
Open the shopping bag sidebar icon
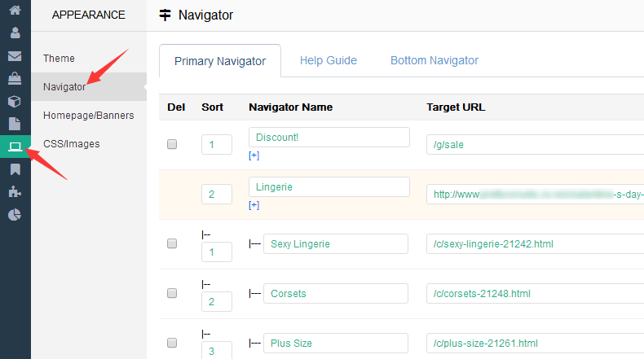15,79
